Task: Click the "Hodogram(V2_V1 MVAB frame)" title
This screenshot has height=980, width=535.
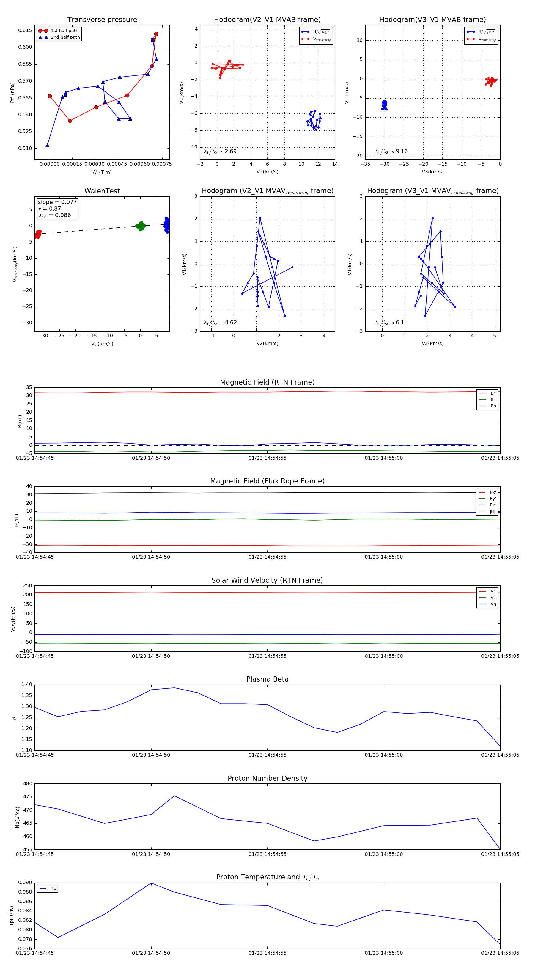Action: click(x=267, y=20)
